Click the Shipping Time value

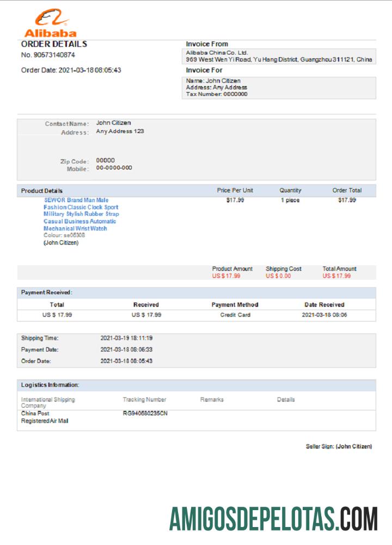point(126,338)
